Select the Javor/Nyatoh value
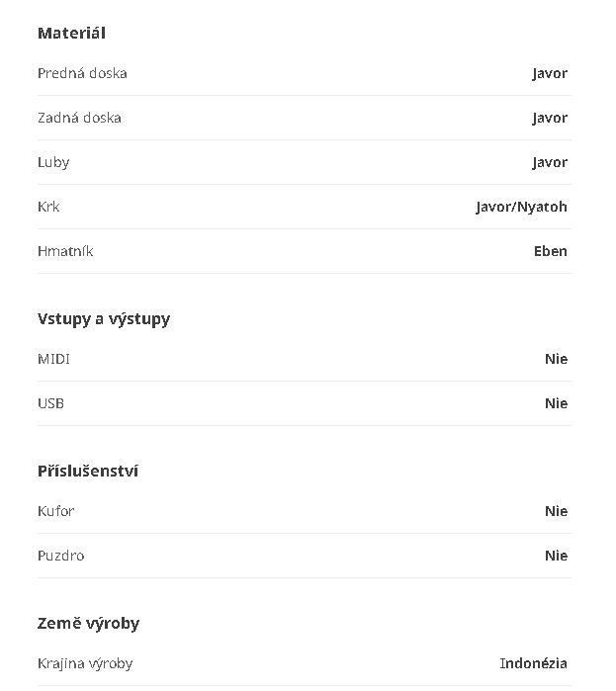This screenshot has width=616, height=691. pos(521,207)
